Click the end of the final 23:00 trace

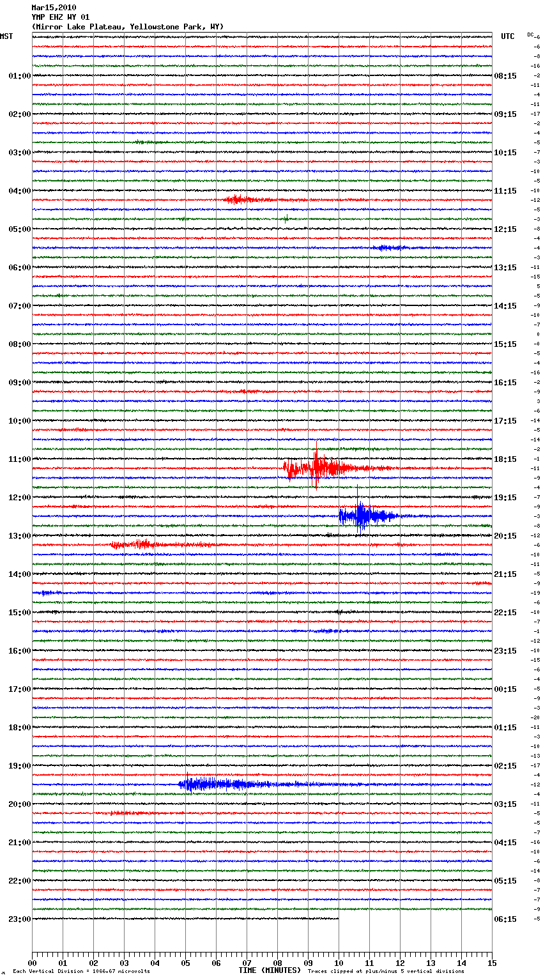[x=338, y=919]
